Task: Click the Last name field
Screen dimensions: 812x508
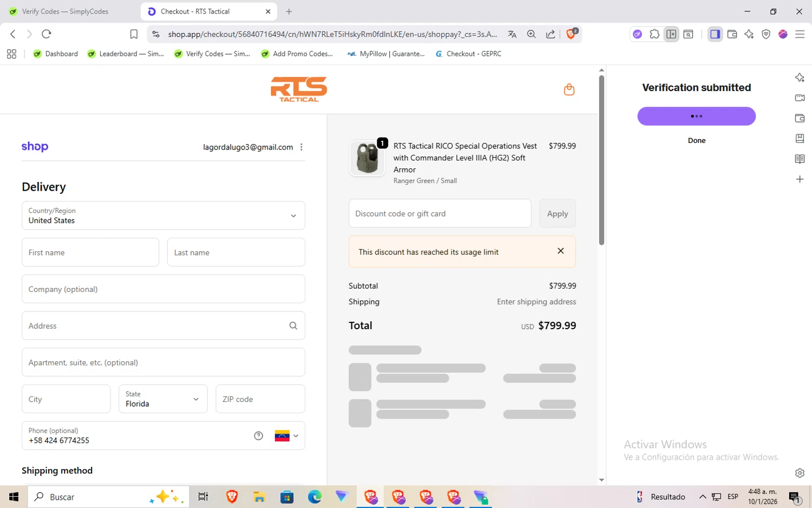Action: point(236,252)
